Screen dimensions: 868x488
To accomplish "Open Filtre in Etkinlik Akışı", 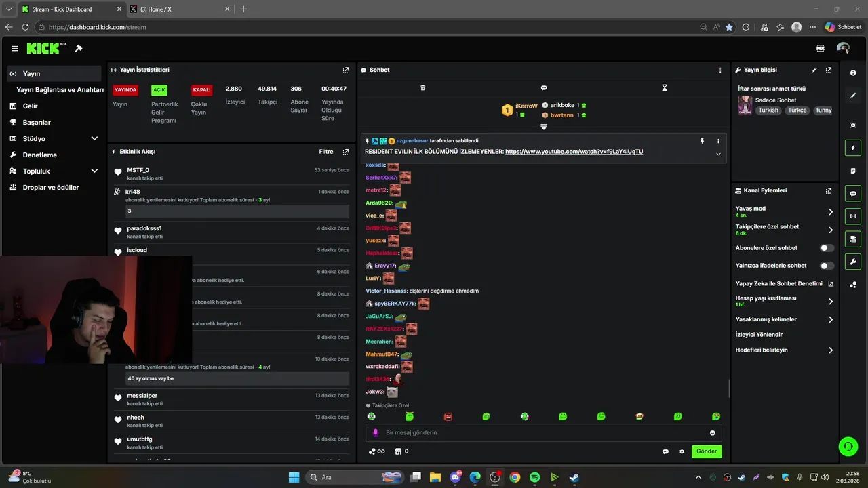I will click(326, 152).
